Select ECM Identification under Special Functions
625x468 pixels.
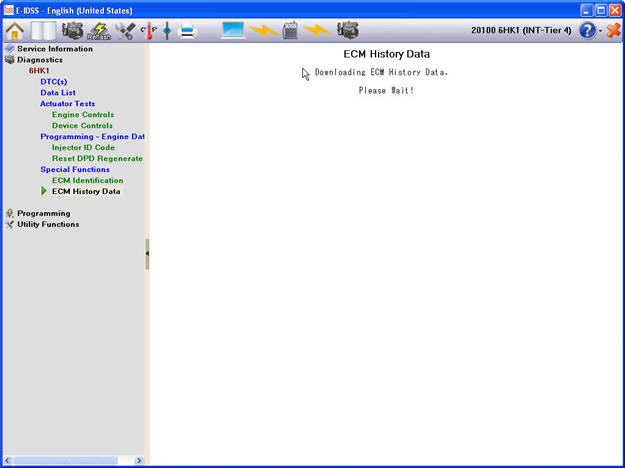click(87, 180)
